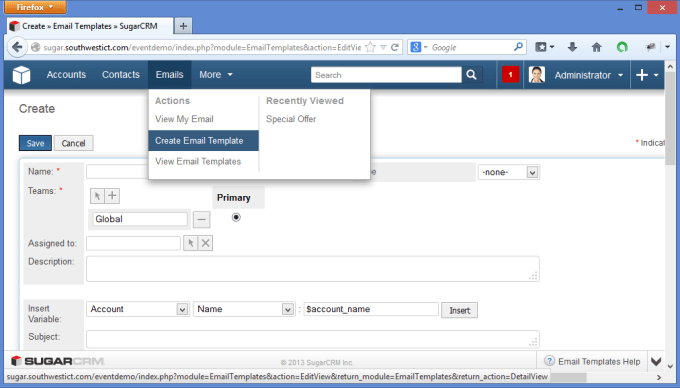
Task: Open the Firefox downloads arrow icon
Action: 572,47
